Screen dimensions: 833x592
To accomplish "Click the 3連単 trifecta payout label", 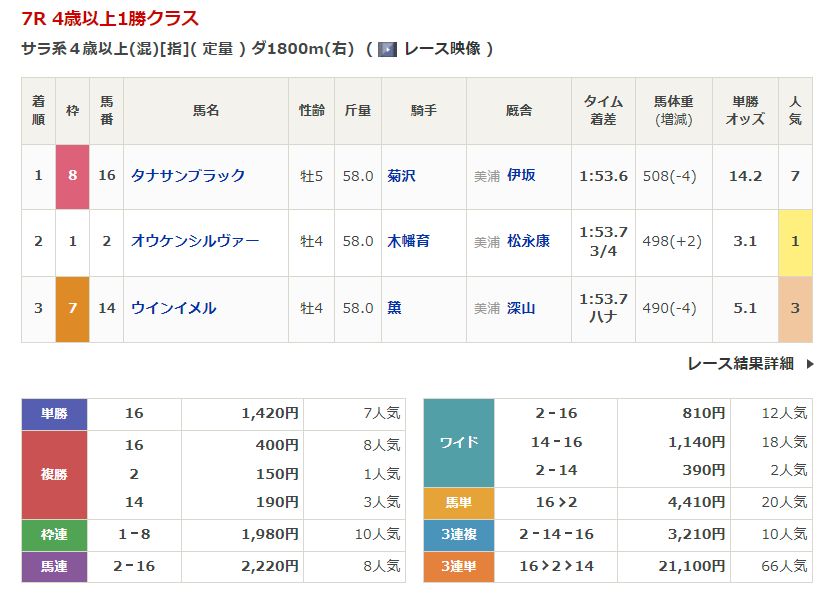I will pos(459,566).
